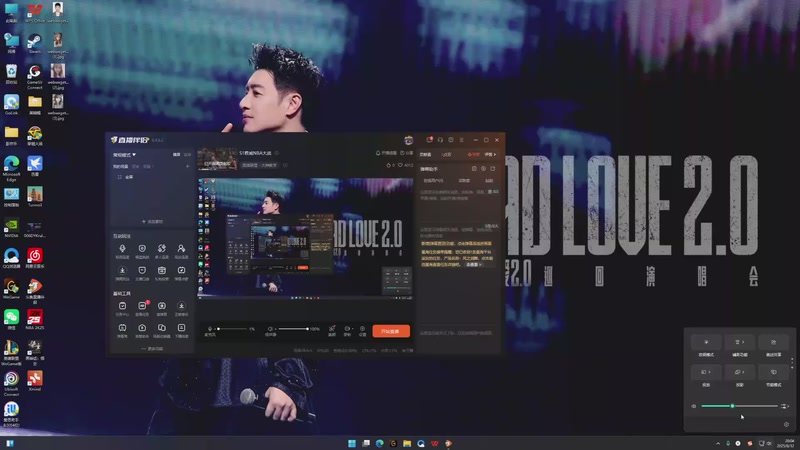800x450 pixels.
Task: Open the overlapping-squares video switcher tool
Action: [162, 330]
